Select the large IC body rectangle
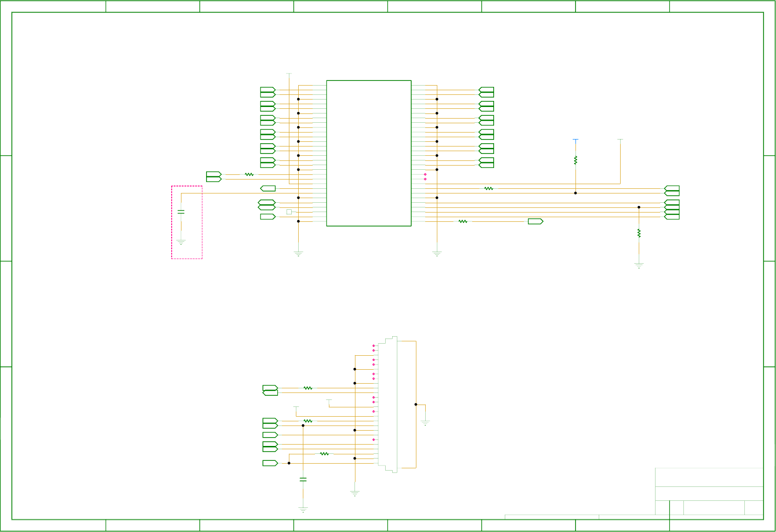The height and width of the screenshot is (532, 776). pos(369,153)
